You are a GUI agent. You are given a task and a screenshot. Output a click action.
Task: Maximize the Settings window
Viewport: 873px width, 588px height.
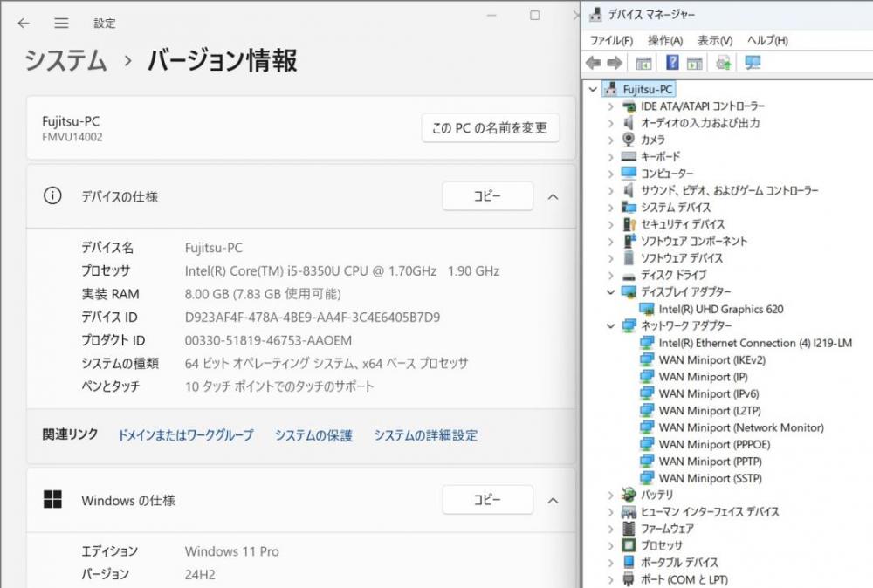coord(534,16)
